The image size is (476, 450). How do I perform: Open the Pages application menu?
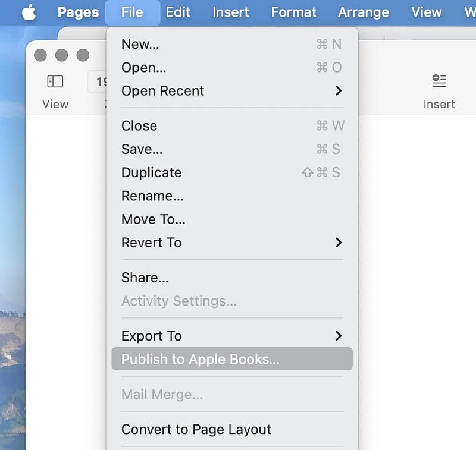tap(78, 12)
